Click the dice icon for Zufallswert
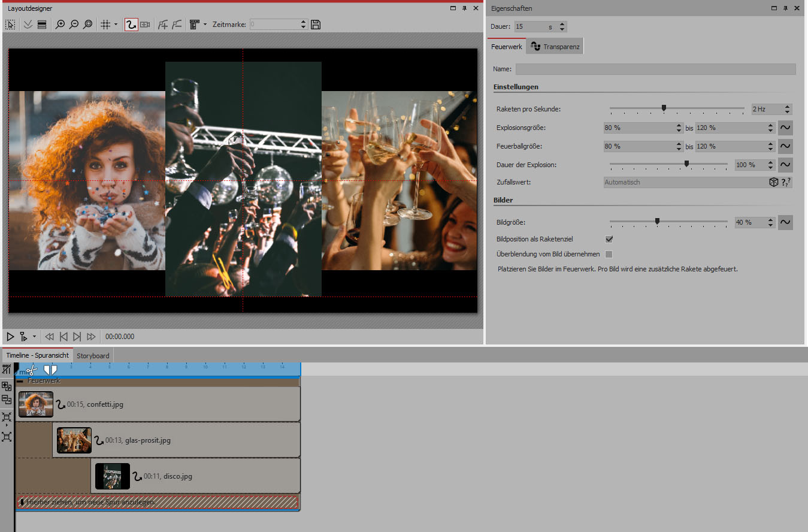Image resolution: width=808 pixels, height=532 pixels. pos(774,182)
